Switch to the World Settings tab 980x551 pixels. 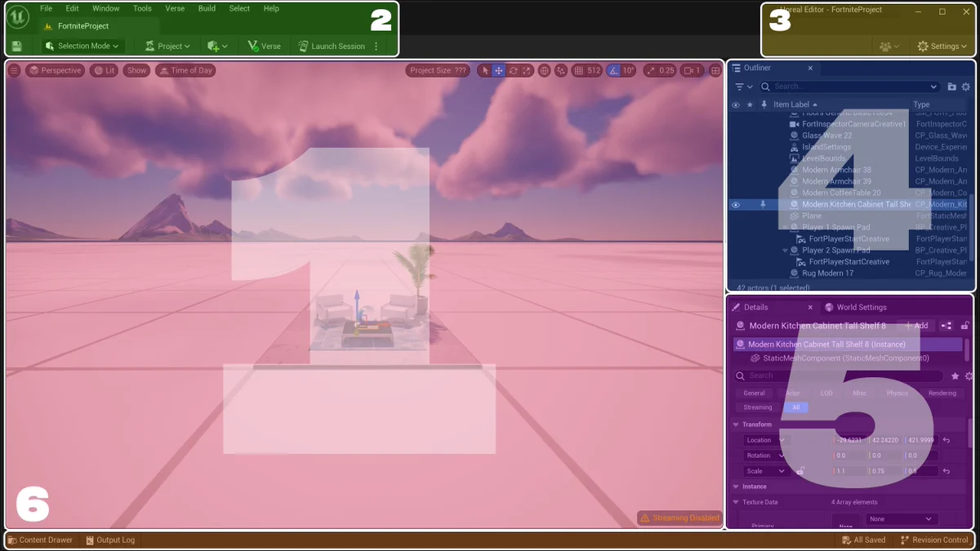855,308
